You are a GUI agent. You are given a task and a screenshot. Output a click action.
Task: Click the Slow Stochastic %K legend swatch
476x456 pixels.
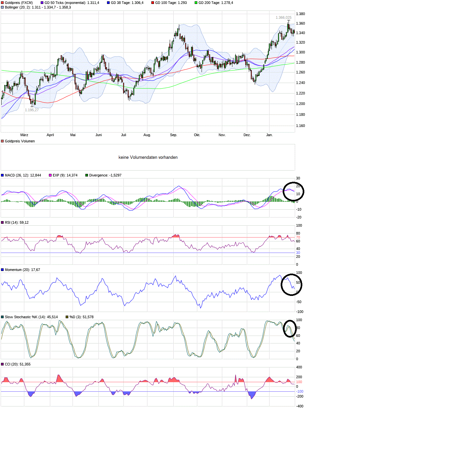click(x=2, y=317)
